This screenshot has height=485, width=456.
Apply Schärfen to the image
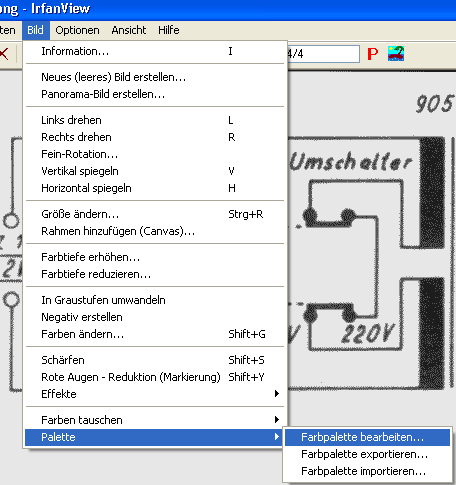pos(155,360)
